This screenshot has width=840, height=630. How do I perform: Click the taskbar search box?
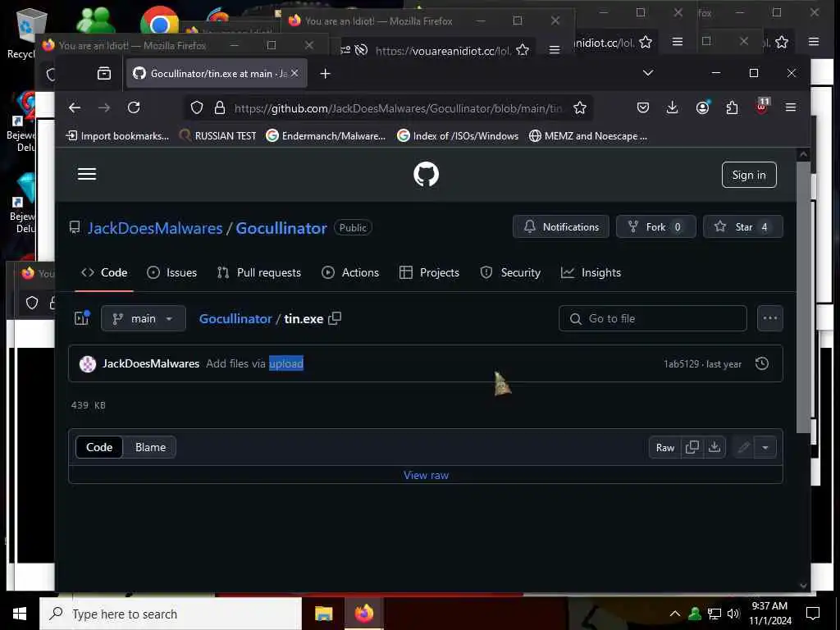(171, 614)
